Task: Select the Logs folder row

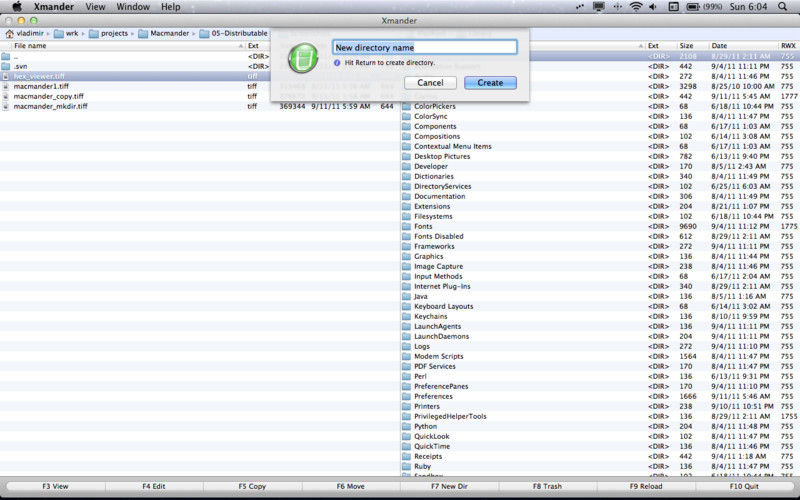Action: (600, 346)
